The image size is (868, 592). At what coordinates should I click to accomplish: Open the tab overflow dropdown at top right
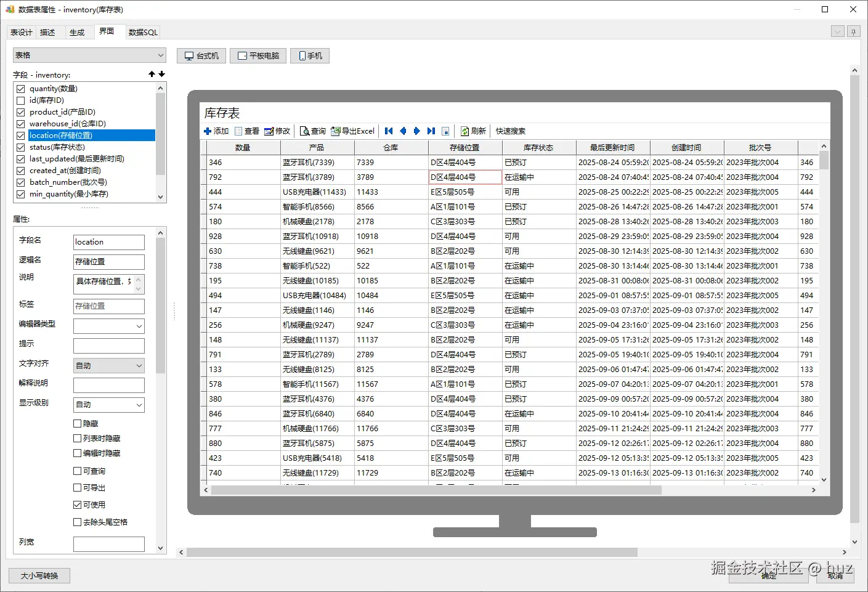[837, 31]
